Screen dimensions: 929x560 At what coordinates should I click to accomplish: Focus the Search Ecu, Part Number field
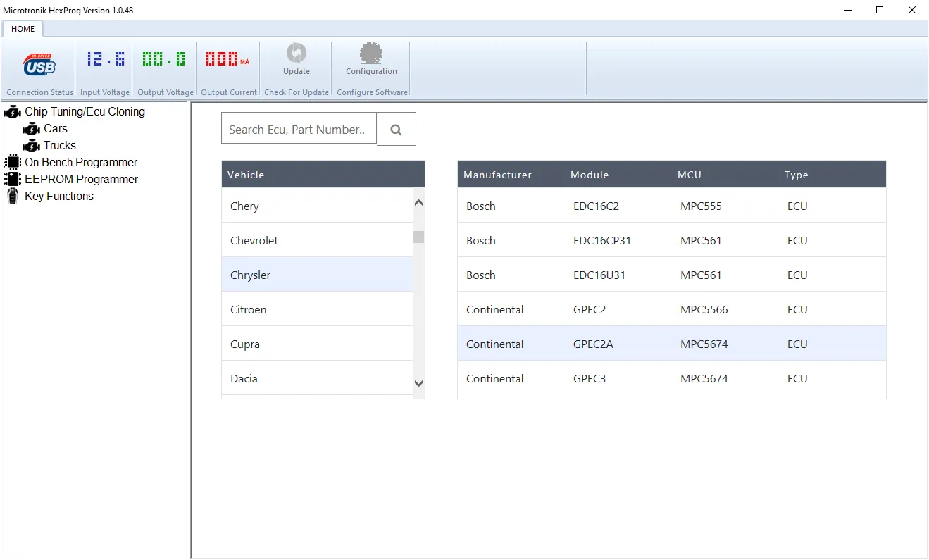[299, 129]
